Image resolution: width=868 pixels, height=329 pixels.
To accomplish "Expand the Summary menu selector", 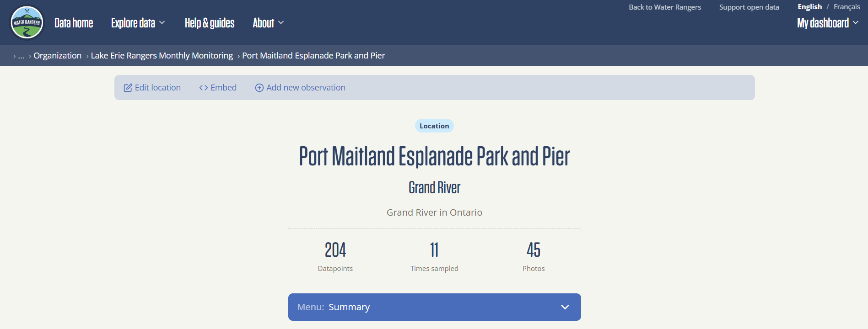I will pyautogui.click(x=435, y=307).
